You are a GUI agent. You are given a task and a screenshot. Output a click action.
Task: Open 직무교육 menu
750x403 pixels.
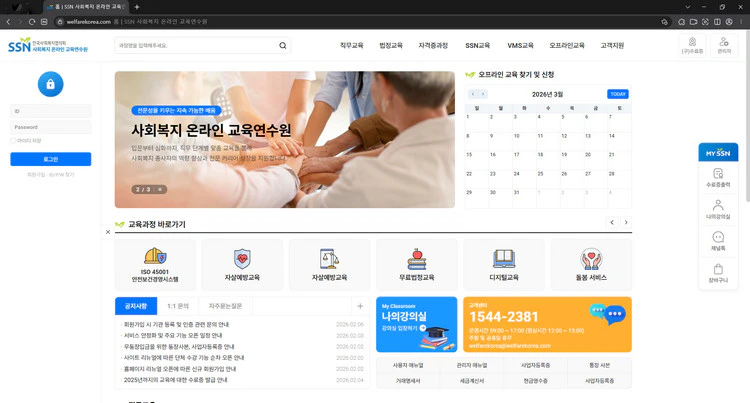tap(351, 45)
